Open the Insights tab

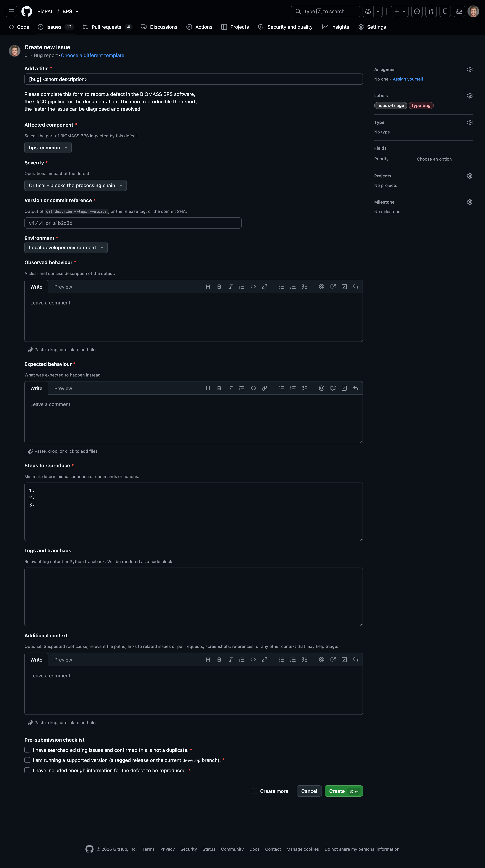click(336, 27)
